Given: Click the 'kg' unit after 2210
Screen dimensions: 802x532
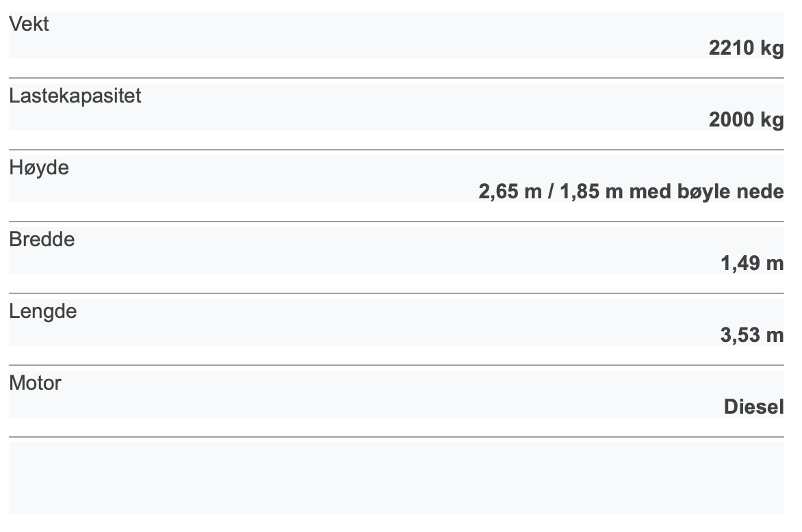Looking at the screenshot, I should coord(772,48).
